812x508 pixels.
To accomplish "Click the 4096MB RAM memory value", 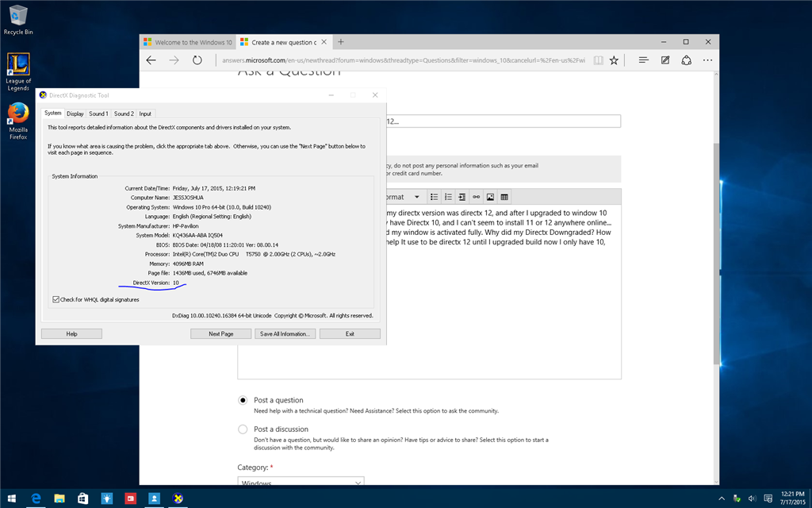I will click(188, 264).
